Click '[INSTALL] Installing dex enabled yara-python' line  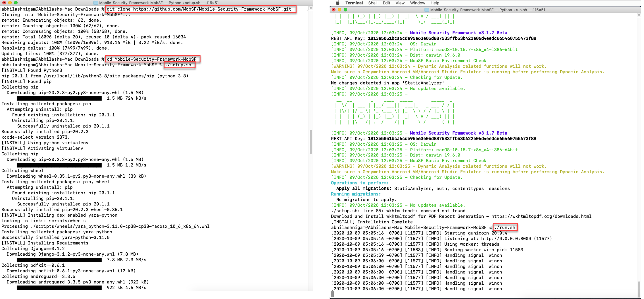pyautogui.click(x=59, y=215)
